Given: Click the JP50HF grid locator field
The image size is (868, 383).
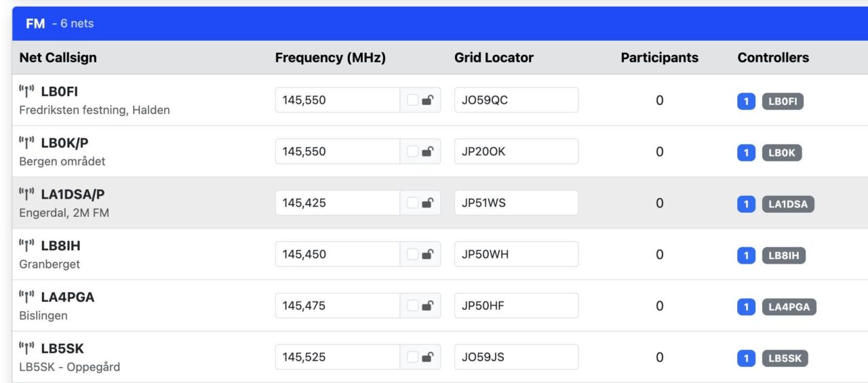Looking at the screenshot, I should click(x=517, y=306).
